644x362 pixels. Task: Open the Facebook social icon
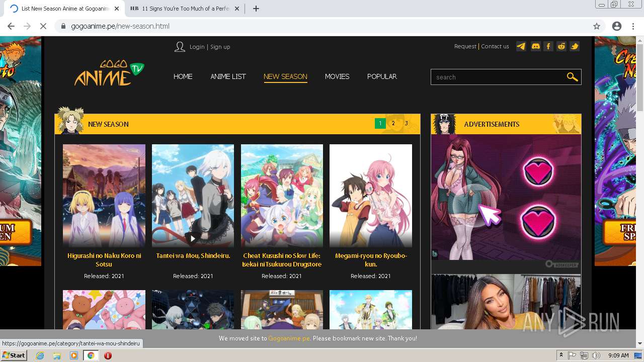pyautogui.click(x=548, y=46)
